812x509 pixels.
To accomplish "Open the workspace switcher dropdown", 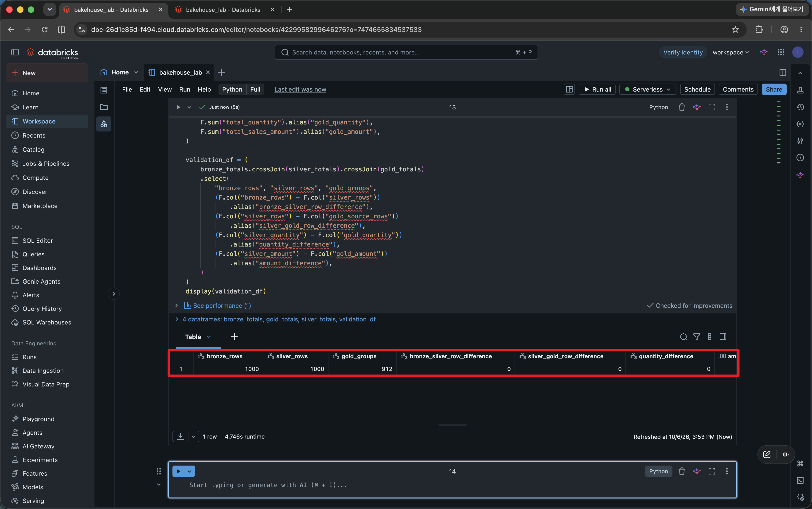I will click(731, 52).
